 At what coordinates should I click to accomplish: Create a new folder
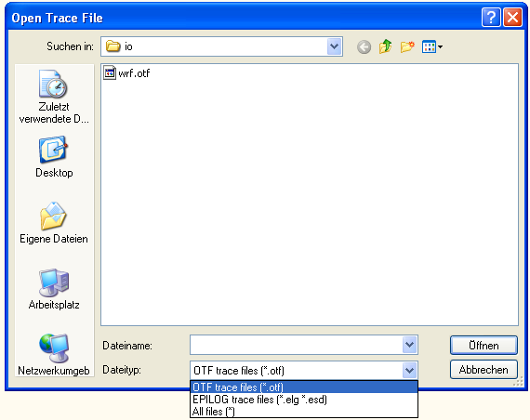click(x=407, y=46)
